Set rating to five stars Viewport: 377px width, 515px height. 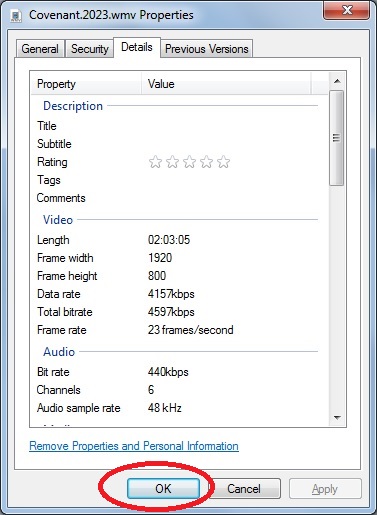pyautogui.click(x=223, y=162)
